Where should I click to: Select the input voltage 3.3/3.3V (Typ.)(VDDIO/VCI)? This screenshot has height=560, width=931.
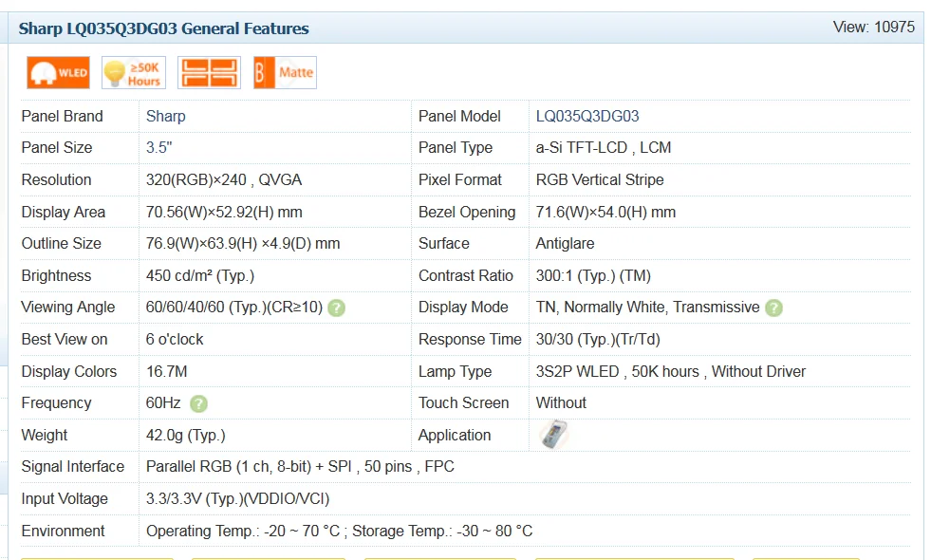point(237,499)
